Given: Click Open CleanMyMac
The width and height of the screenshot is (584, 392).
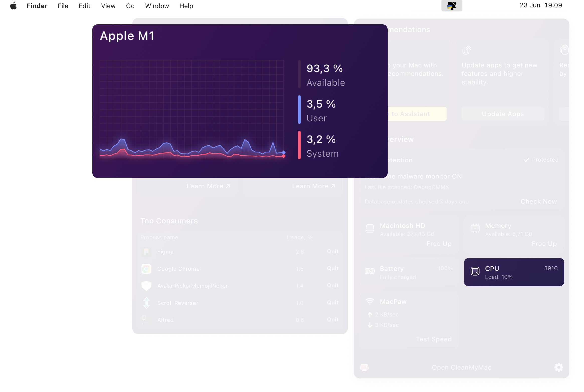Looking at the screenshot, I should 461,367.
